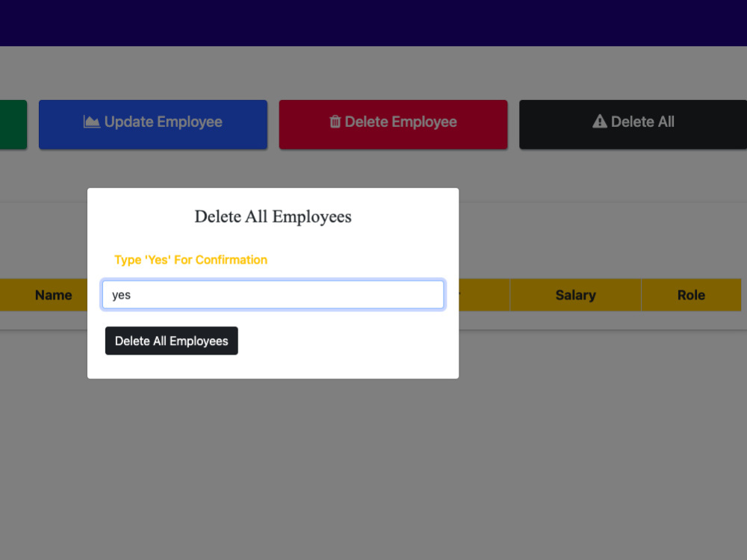Viewport: 747px width, 560px height.
Task: Click the trash icon on Delete Employee
Action: pos(335,122)
